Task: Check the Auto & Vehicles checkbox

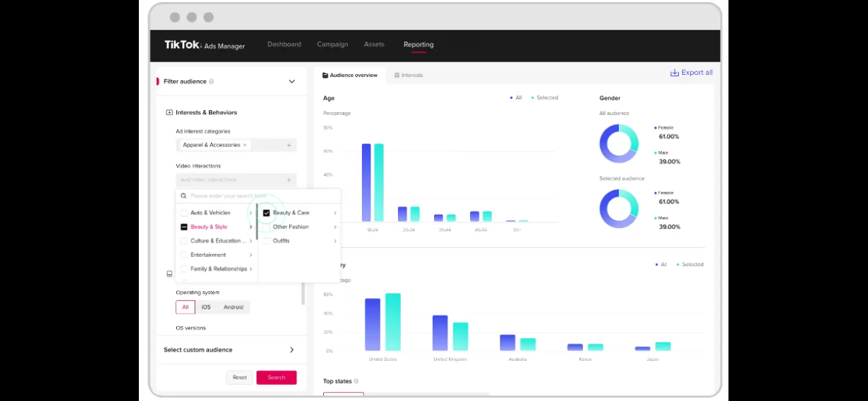Action: click(x=184, y=213)
